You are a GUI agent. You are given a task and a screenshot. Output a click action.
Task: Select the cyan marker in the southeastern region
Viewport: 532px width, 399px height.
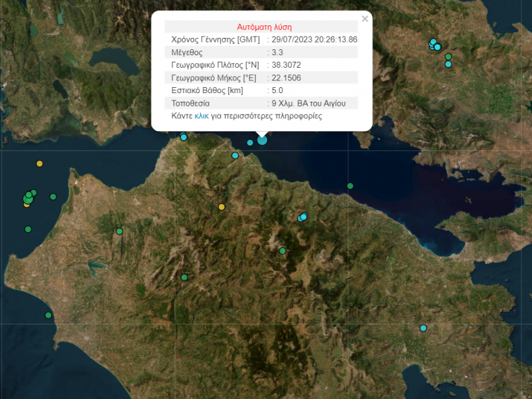pyautogui.click(x=422, y=327)
